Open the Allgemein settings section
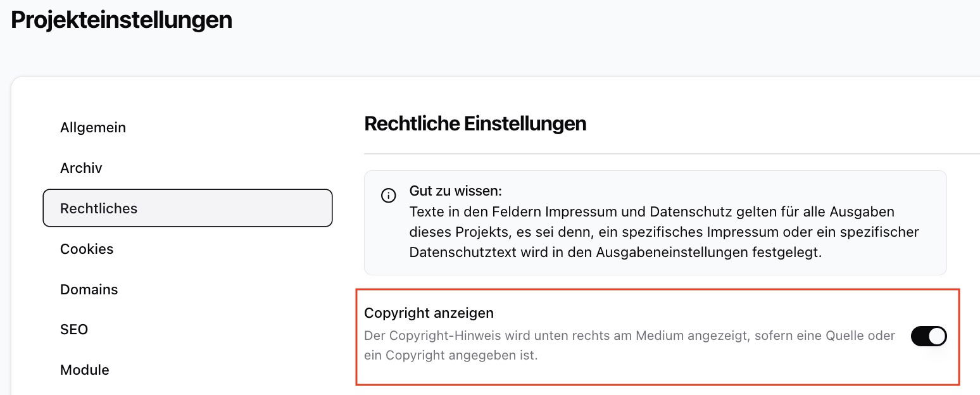Viewport: 980px width, 395px height. pos(93,128)
